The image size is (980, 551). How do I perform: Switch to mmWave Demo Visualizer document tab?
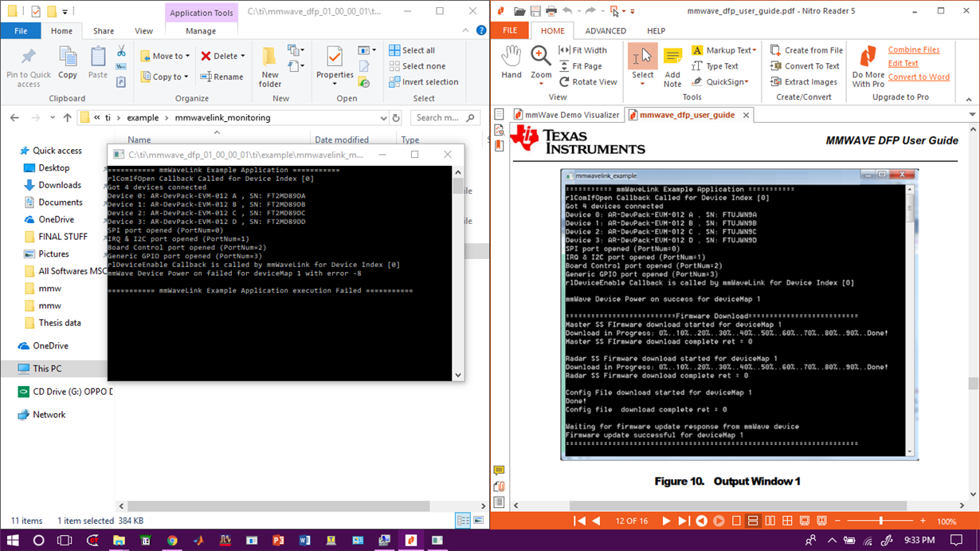[566, 115]
